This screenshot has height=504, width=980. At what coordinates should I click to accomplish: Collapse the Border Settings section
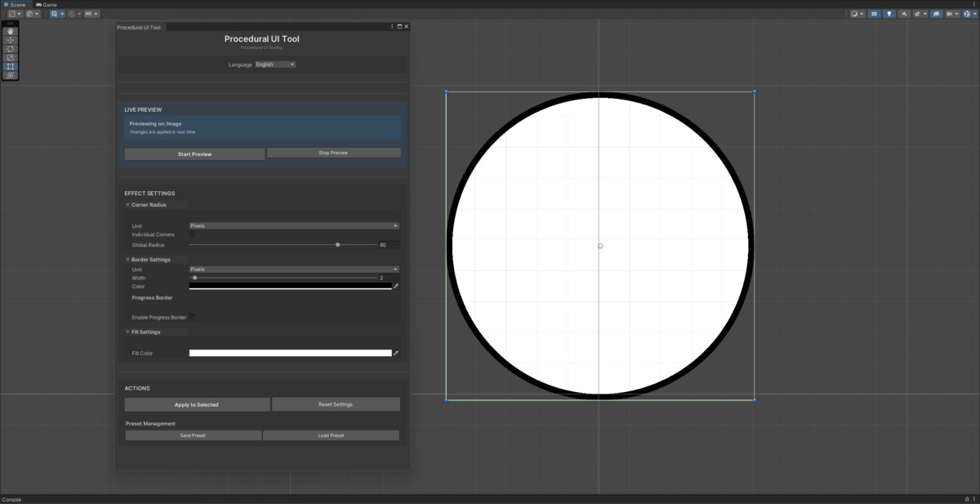coord(128,259)
